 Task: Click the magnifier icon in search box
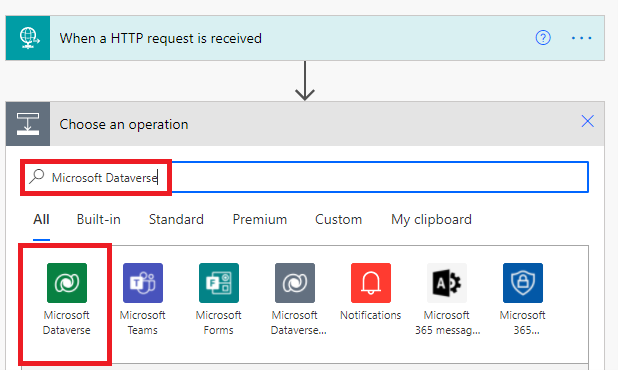(37, 177)
